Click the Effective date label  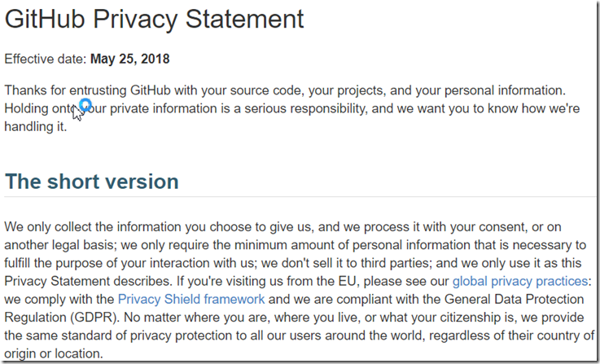click(46, 59)
